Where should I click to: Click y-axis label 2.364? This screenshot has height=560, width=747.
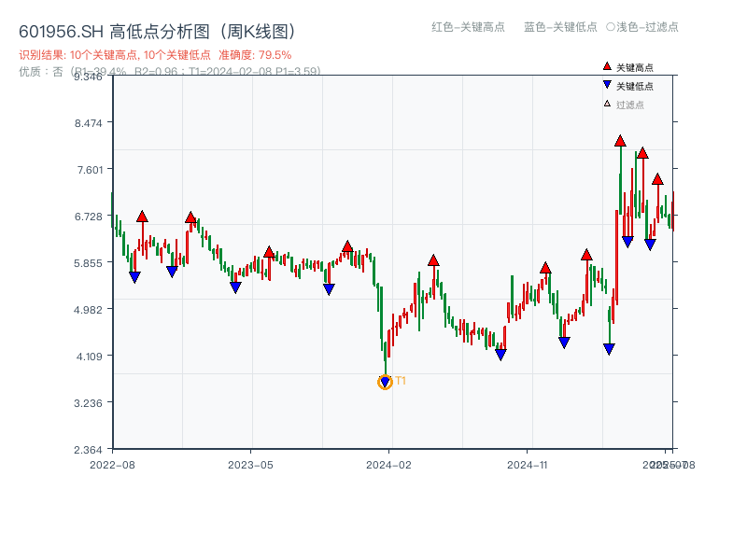click(x=88, y=450)
